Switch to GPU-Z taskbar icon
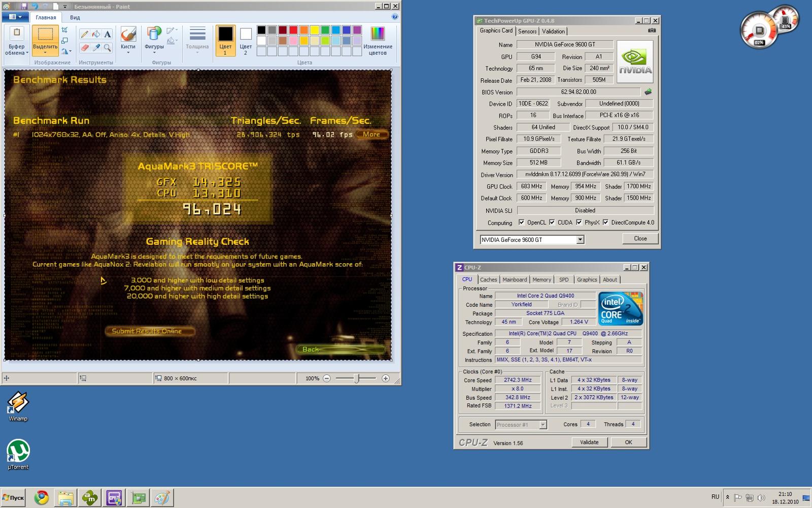Image resolution: width=812 pixels, height=508 pixels. coord(138,498)
